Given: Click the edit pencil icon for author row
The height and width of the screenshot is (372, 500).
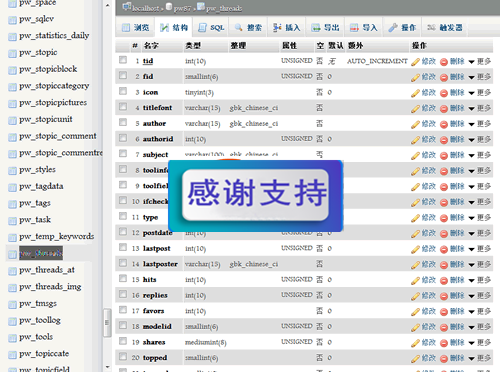Looking at the screenshot, I should (415, 124).
